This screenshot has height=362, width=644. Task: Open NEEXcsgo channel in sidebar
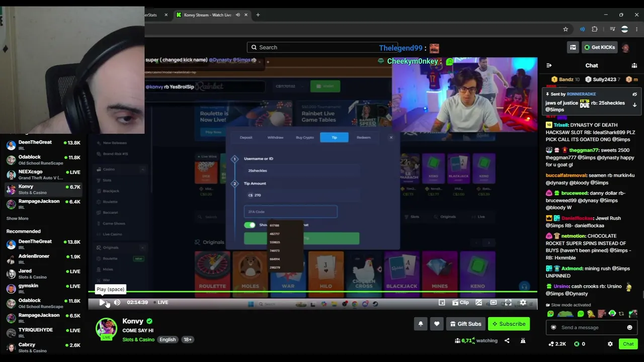pos(43,174)
